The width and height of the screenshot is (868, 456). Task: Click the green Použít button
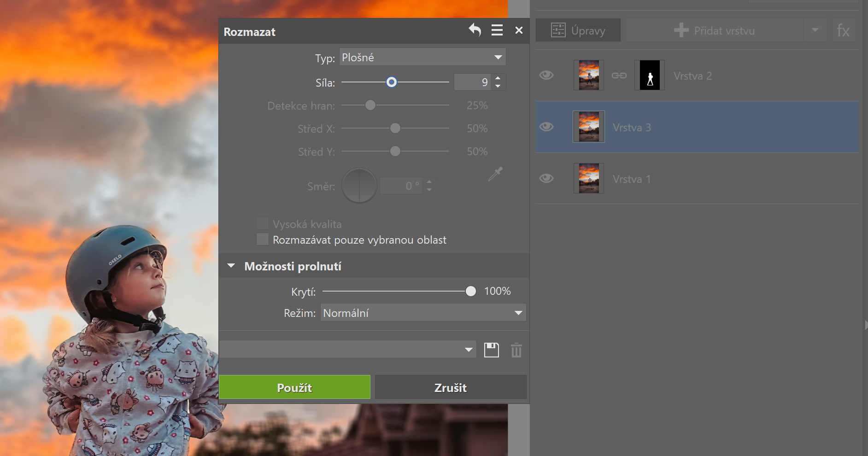[294, 387]
